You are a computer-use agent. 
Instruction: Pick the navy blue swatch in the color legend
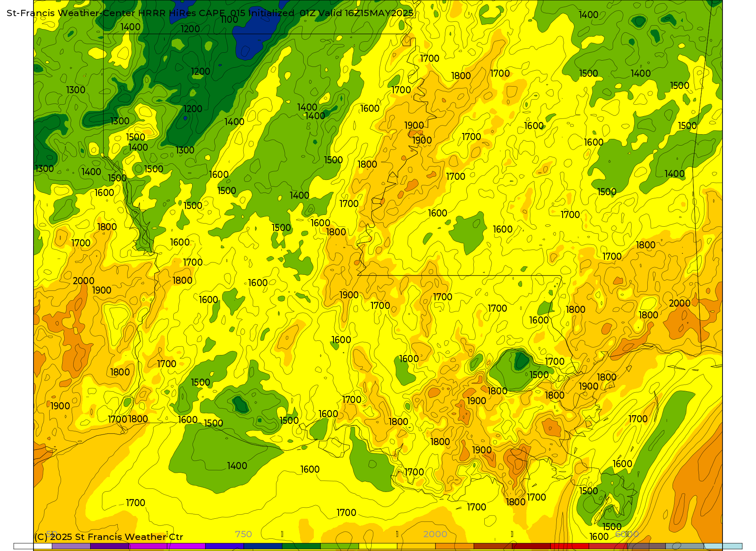coord(263,546)
